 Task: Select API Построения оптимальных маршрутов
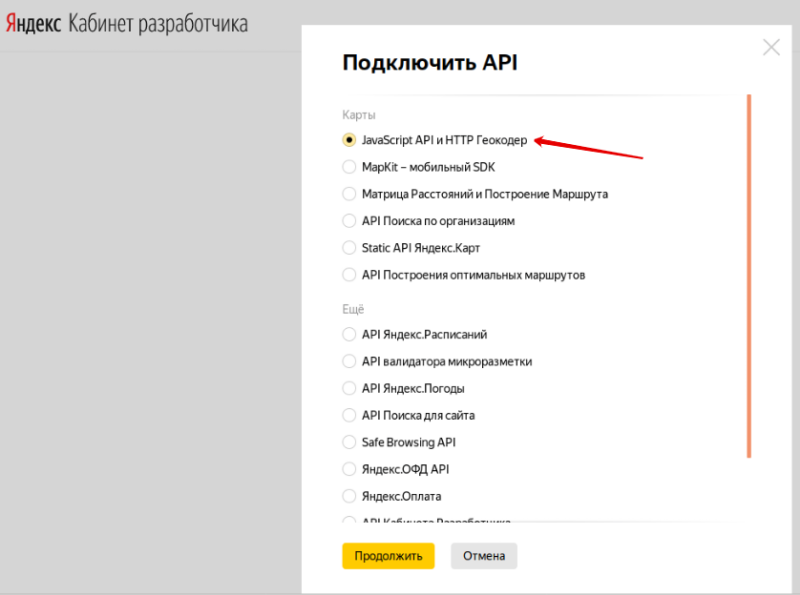349,275
